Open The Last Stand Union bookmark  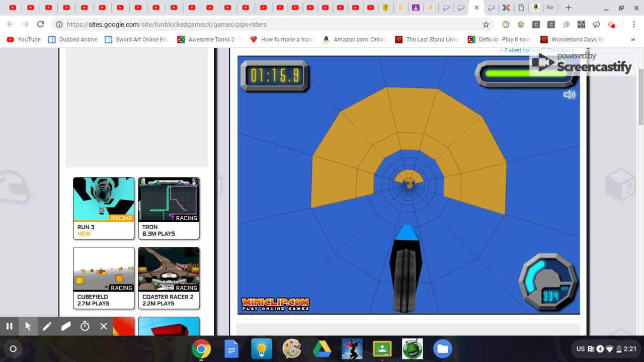427,39
